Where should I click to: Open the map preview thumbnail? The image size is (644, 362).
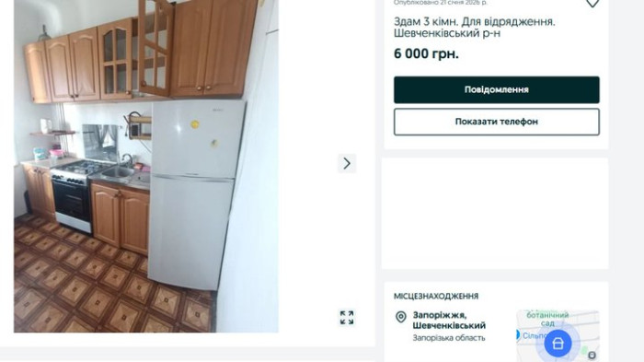(558, 336)
